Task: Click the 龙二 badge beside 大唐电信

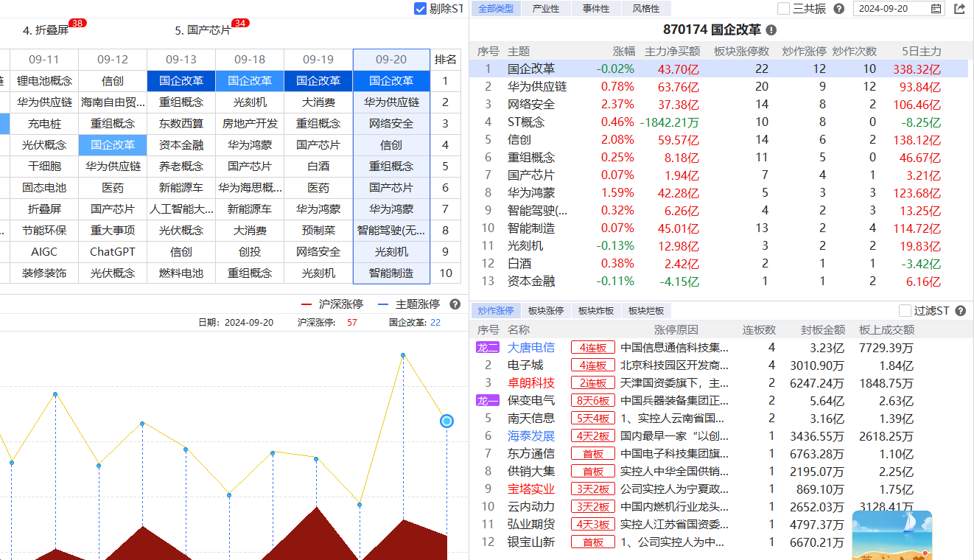Action: click(488, 348)
